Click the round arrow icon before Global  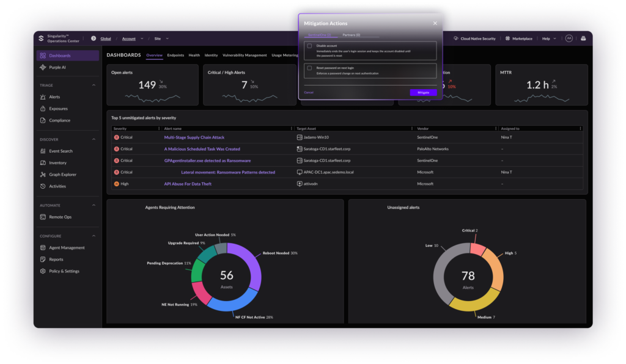pos(94,38)
